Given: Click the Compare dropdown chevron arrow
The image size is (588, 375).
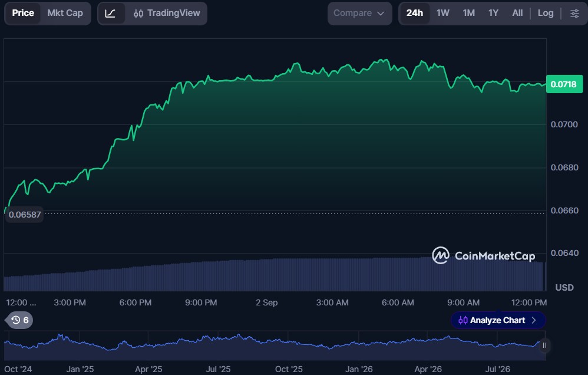Looking at the screenshot, I should (381, 14).
